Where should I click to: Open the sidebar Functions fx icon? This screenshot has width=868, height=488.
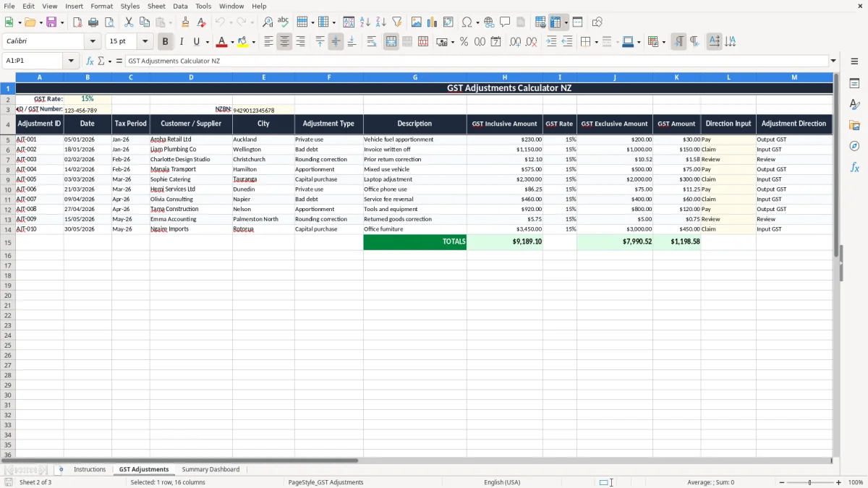(854, 167)
